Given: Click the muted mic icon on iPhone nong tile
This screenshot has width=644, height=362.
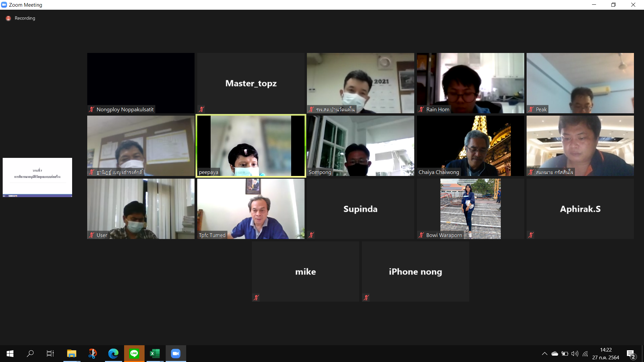Looking at the screenshot, I should click(366, 298).
